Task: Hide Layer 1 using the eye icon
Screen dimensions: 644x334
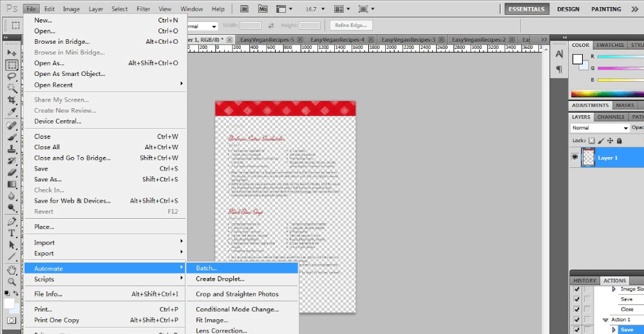Action: 574,158
